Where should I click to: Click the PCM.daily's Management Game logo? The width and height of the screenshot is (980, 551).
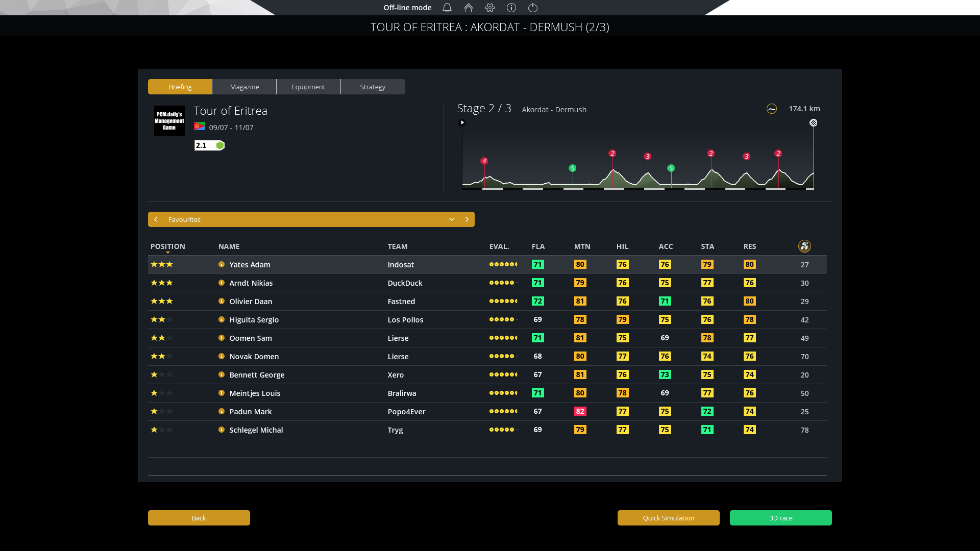click(x=169, y=121)
